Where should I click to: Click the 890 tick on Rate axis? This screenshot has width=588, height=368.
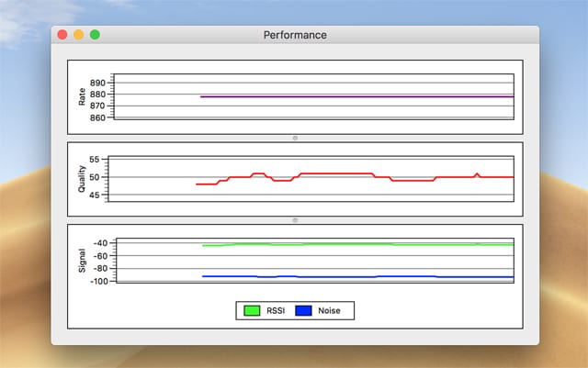tap(98, 83)
